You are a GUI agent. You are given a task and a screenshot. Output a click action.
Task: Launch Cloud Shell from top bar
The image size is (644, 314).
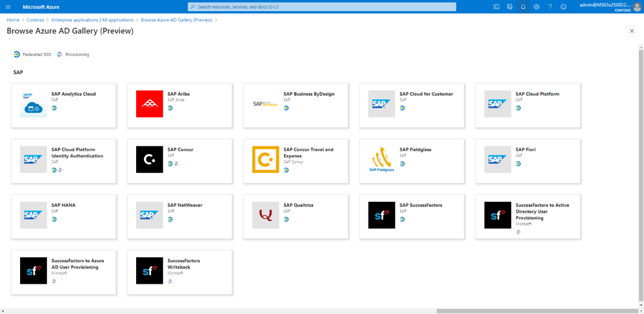click(x=496, y=6)
